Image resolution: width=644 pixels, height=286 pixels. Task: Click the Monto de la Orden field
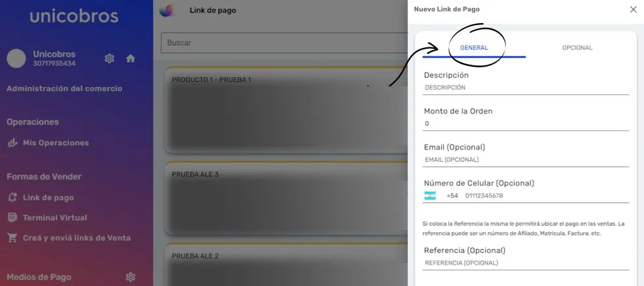(x=526, y=124)
